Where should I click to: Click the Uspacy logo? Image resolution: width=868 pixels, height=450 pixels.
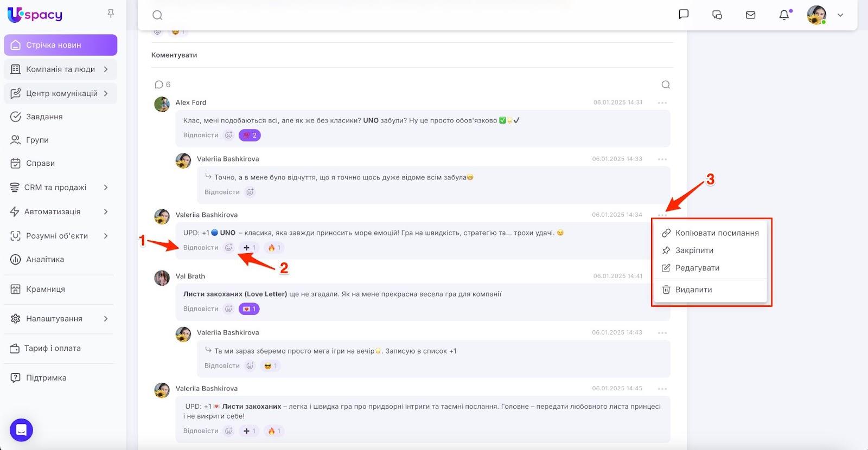tap(35, 15)
